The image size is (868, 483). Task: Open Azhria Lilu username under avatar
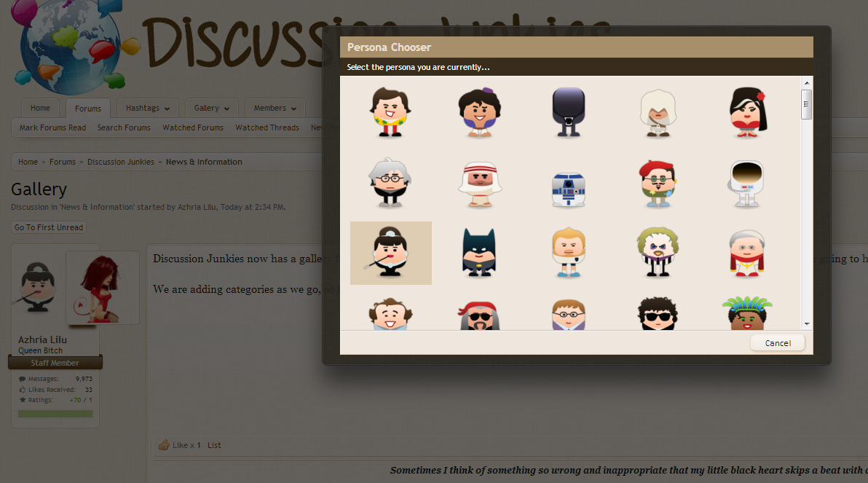(x=43, y=339)
